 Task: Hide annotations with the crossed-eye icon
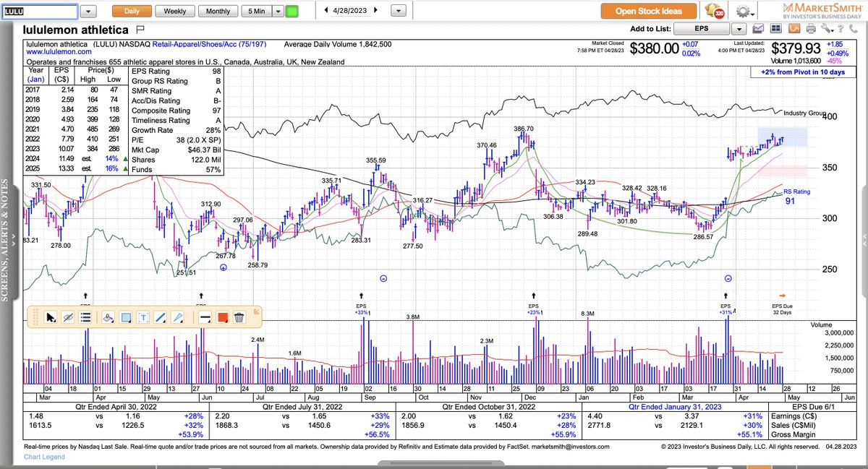69,317
